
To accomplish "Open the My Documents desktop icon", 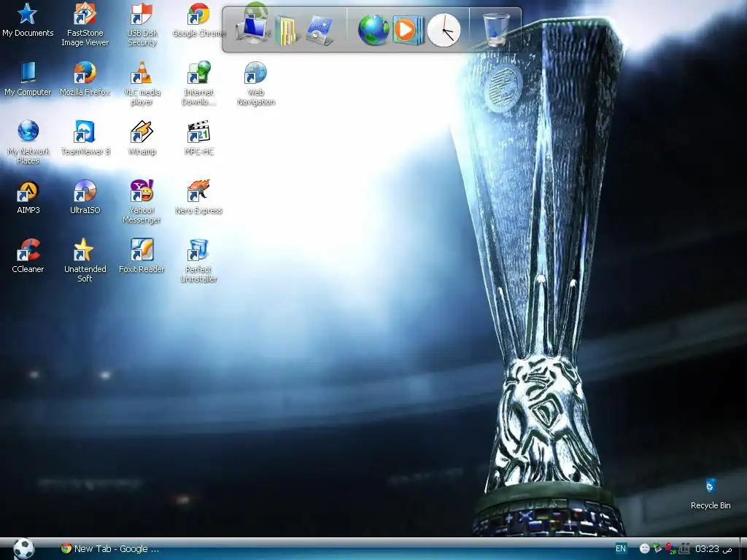I will click(28, 20).
